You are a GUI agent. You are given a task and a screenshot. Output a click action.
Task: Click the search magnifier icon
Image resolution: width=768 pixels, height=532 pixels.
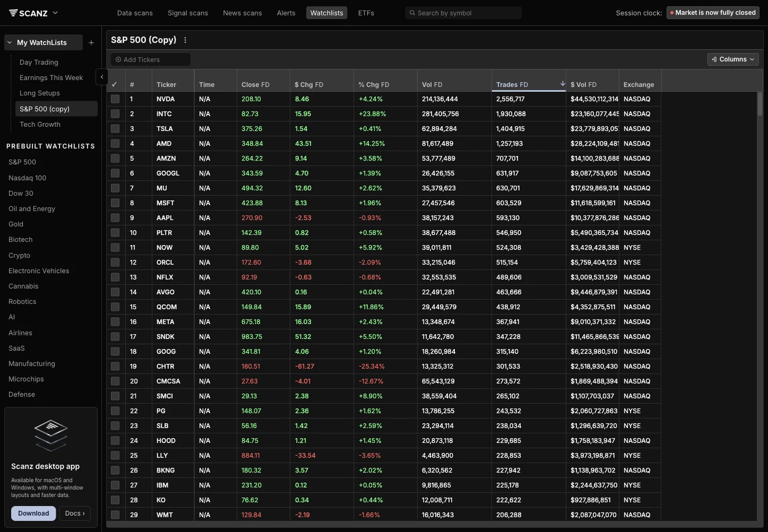[412, 13]
